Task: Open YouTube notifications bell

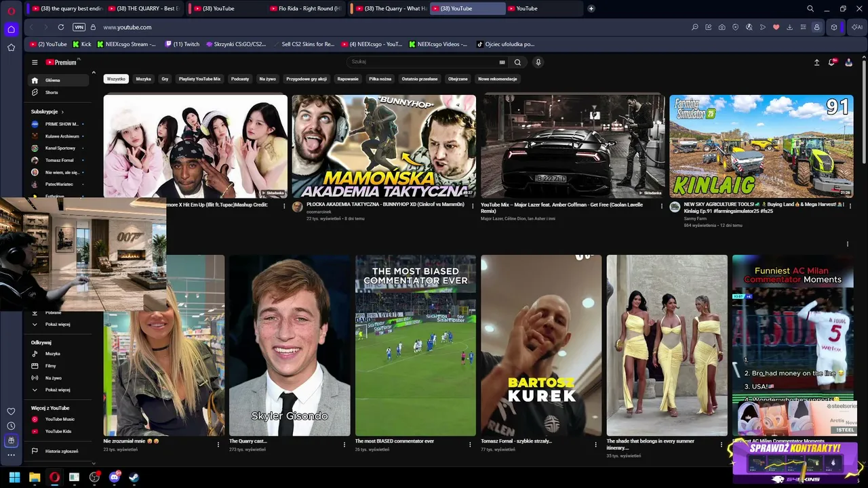Action: pos(832,62)
